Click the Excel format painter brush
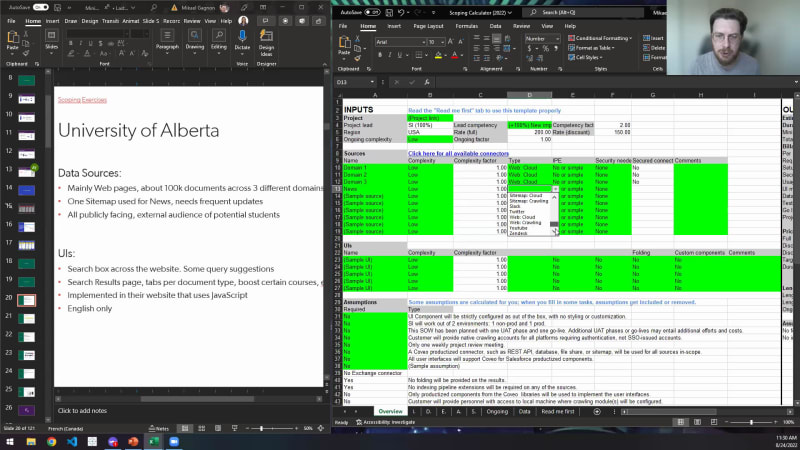 coord(357,58)
